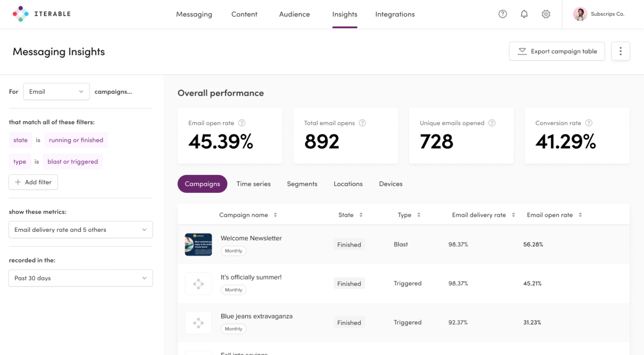Click the 45.21% open rate value

[x=532, y=283]
